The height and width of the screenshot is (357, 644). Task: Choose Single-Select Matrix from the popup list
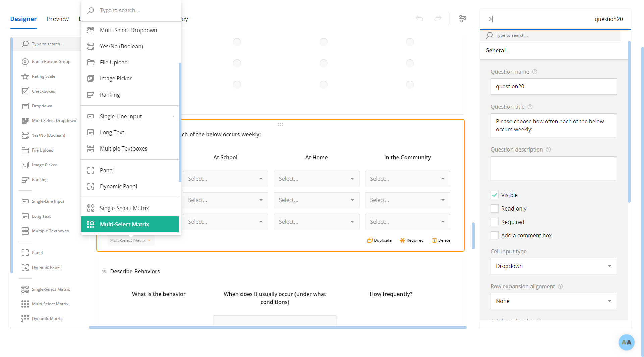click(x=124, y=208)
